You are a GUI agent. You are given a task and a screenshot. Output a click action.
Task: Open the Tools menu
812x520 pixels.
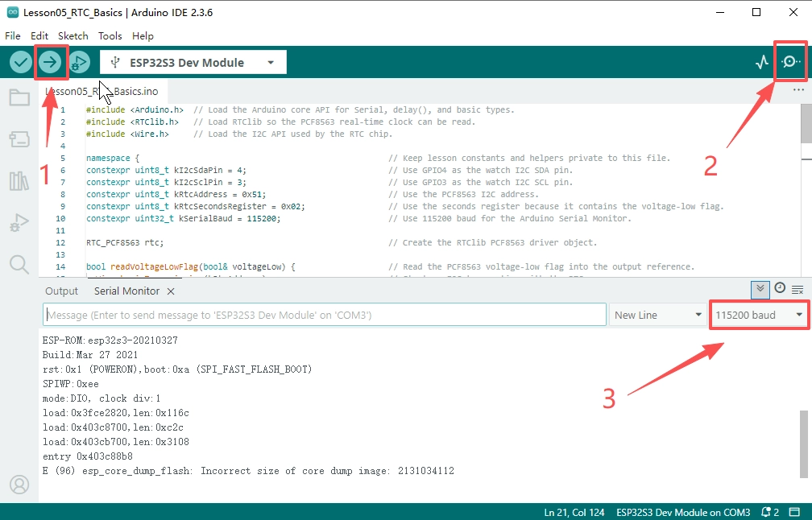pos(110,35)
